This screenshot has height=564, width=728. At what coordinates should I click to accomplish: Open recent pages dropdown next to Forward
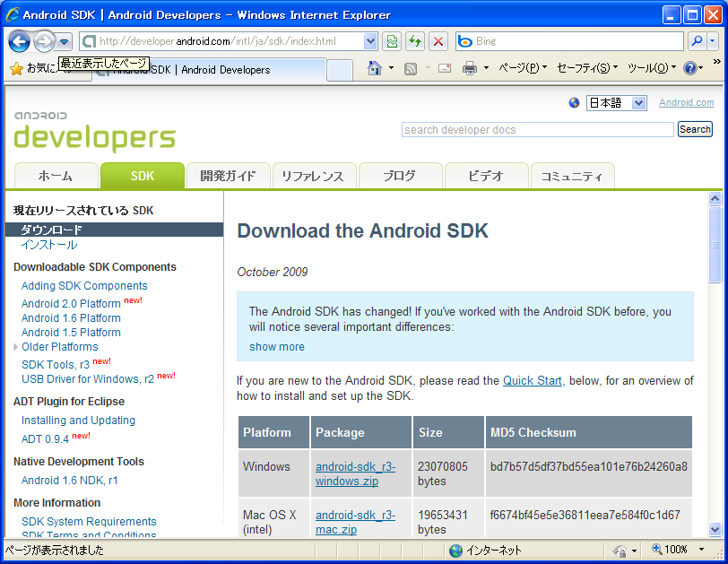(64, 42)
